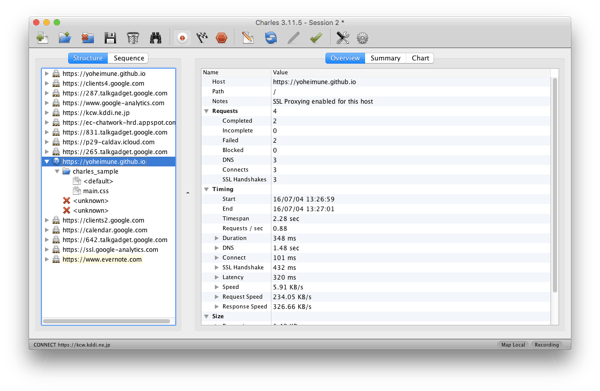Screen dimensions: 600x391
Task: Click the Timespan value 2.28 sec
Action: (x=286, y=218)
